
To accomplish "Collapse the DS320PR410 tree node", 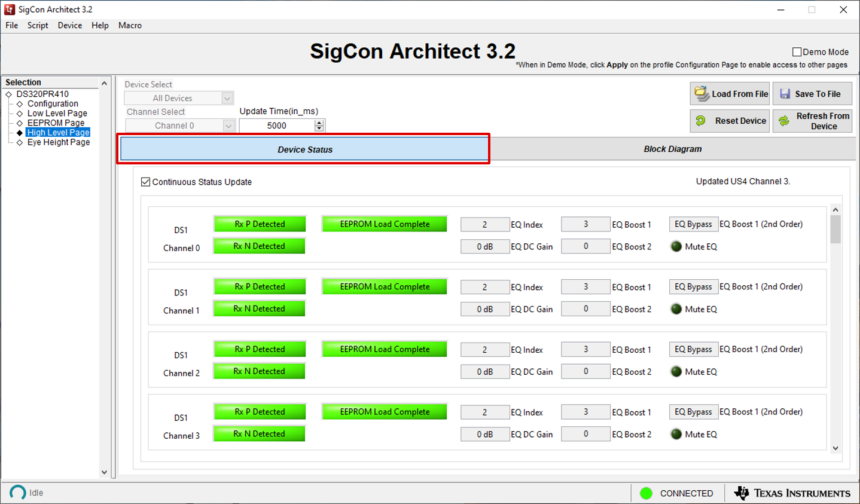I will coord(8,94).
